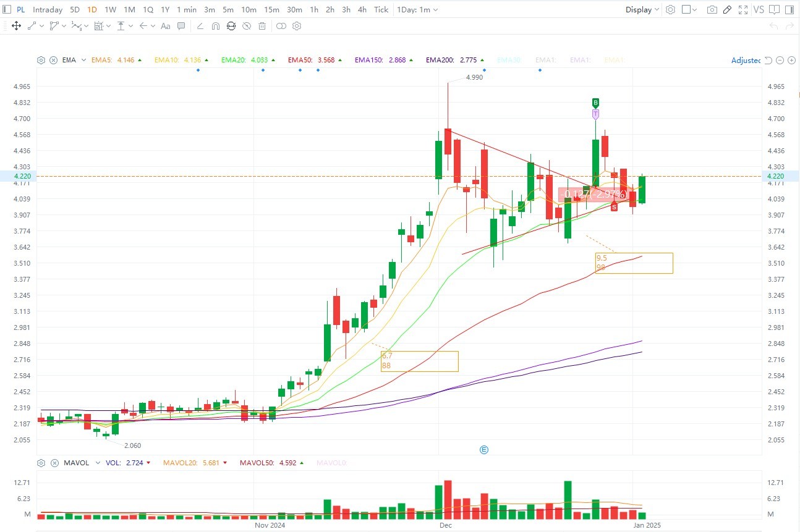This screenshot has height=532, width=800.
Task: Click the green B buy marker
Action: pos(595,103)
